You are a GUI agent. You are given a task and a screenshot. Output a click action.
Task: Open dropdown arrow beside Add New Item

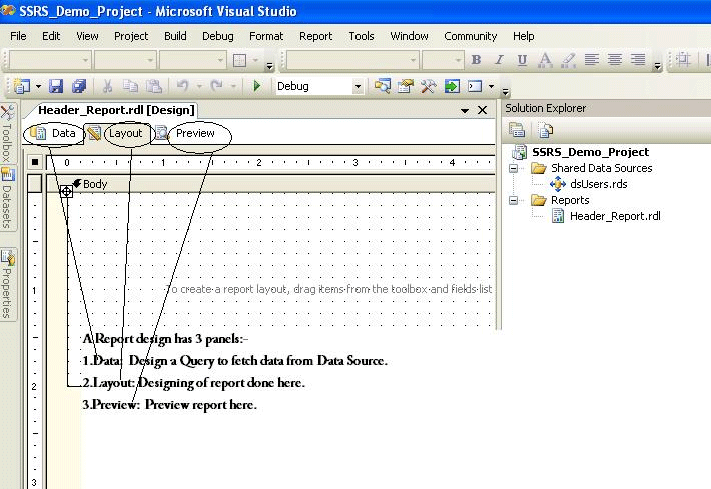(38, 86)
